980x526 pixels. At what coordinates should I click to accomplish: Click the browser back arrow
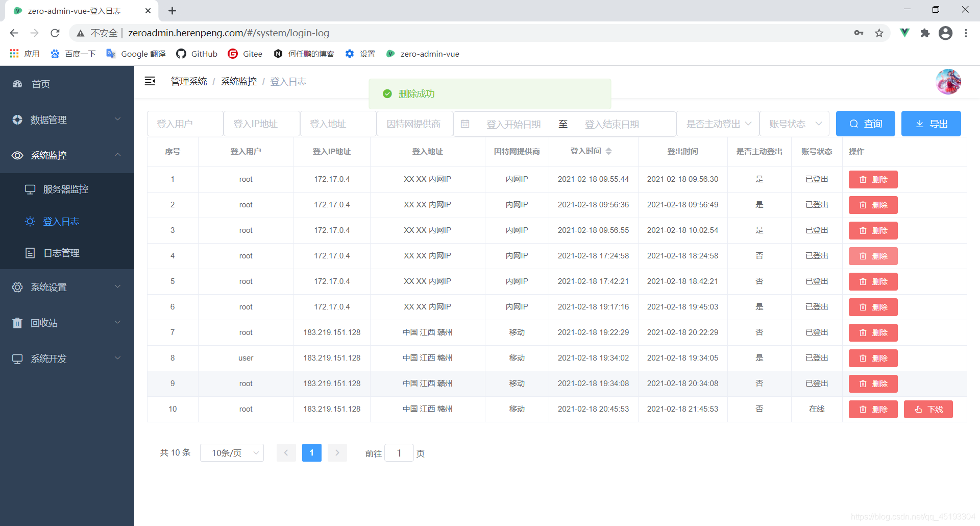14,33
